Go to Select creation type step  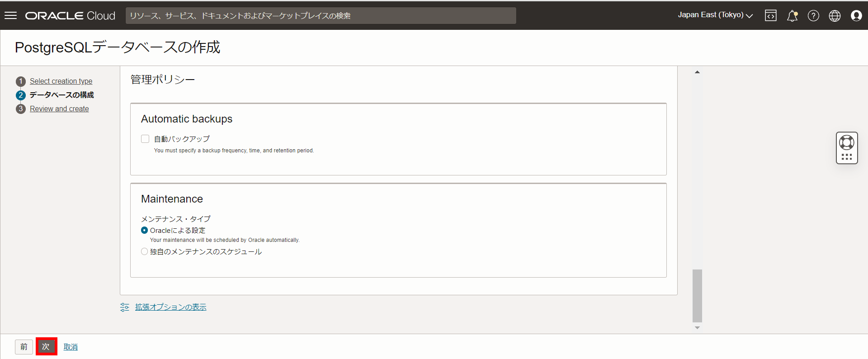(x=61, y=81)
